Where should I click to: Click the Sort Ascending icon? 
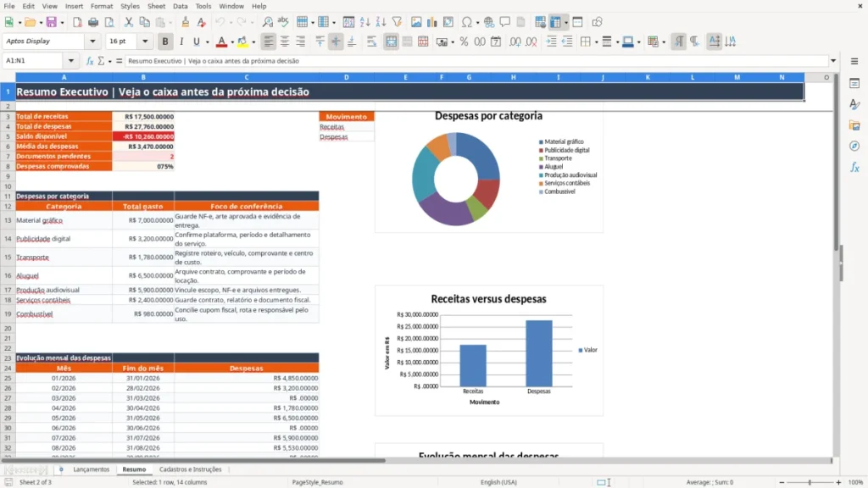click(364, 22)
